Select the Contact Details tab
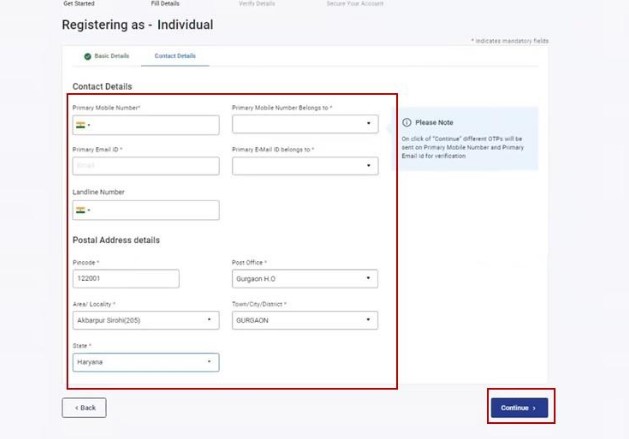629x439 pixels. pyautogui.click(x=175, y=56)
